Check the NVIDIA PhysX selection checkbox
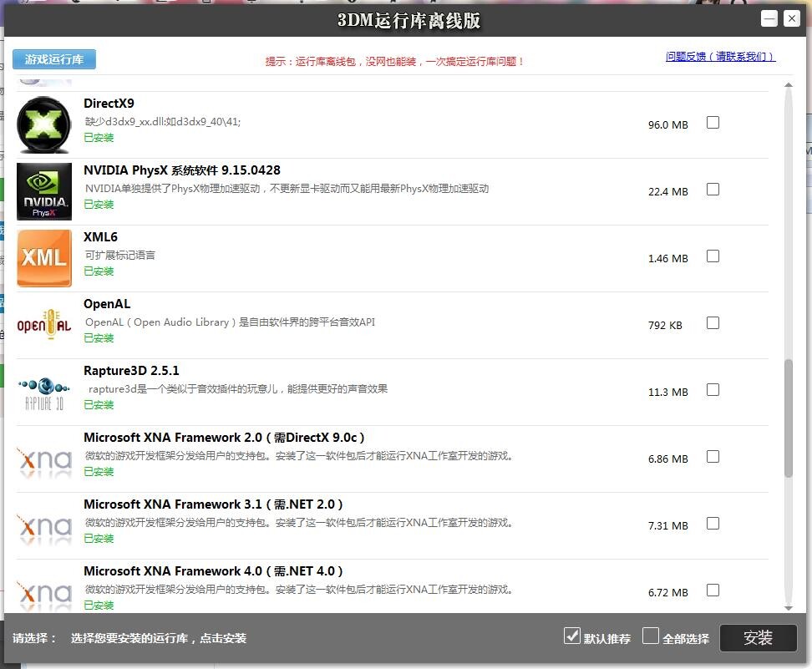Screen dimensions: 812x669 [713, 189]
